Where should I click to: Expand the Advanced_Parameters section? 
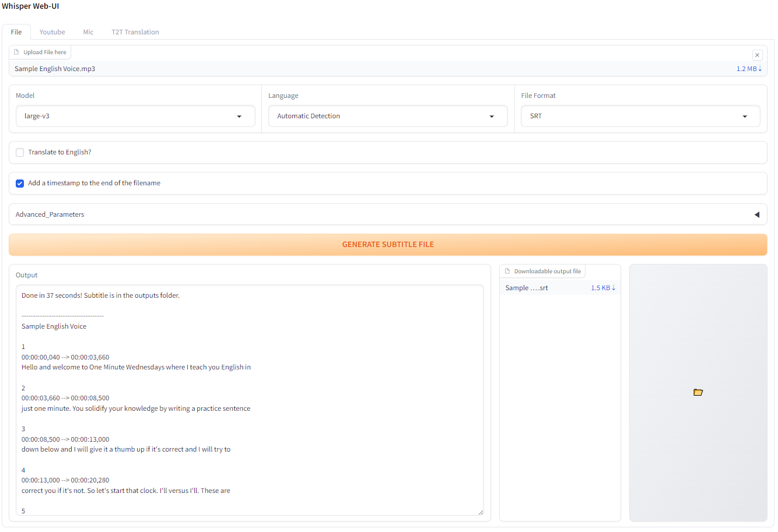coord(387,214)
